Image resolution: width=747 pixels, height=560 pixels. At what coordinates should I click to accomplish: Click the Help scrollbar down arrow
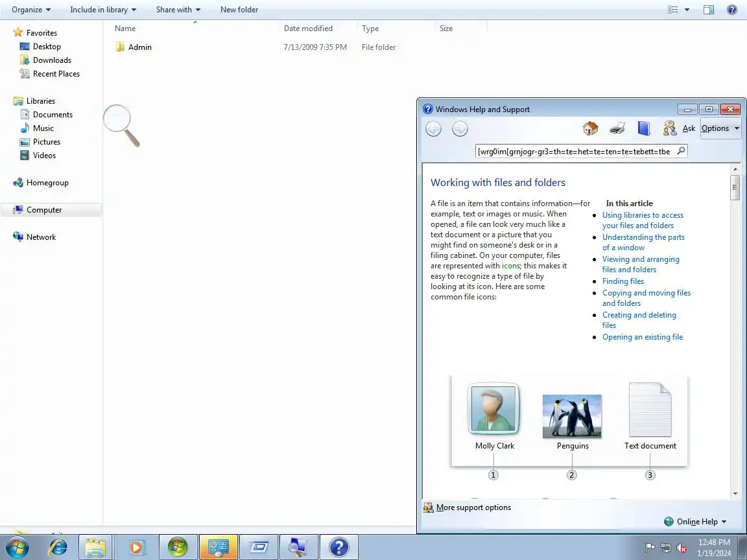tap(735, 493)
